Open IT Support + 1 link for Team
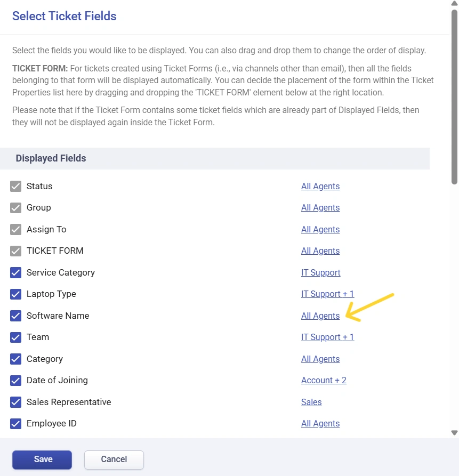 click(327, 337)
